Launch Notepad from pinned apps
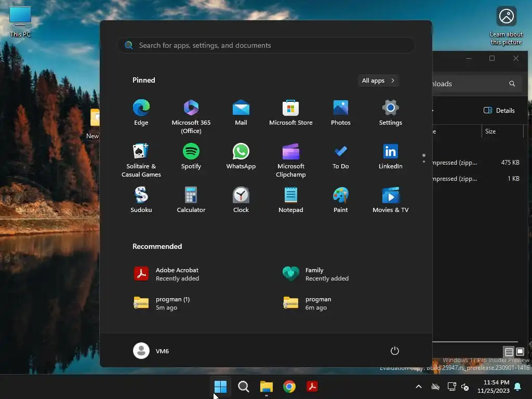Image resolution: width=532 pixels, height=399 pixels. 291,200
